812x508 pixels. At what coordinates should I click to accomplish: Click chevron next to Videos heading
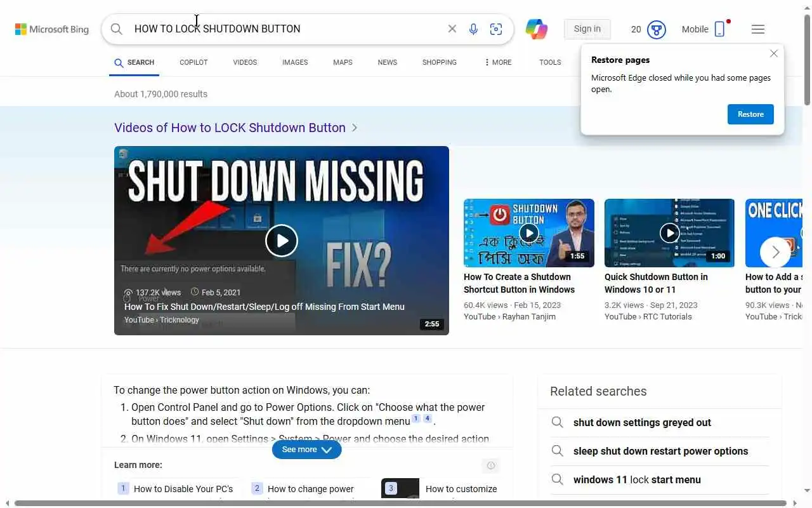click(355, 128)
